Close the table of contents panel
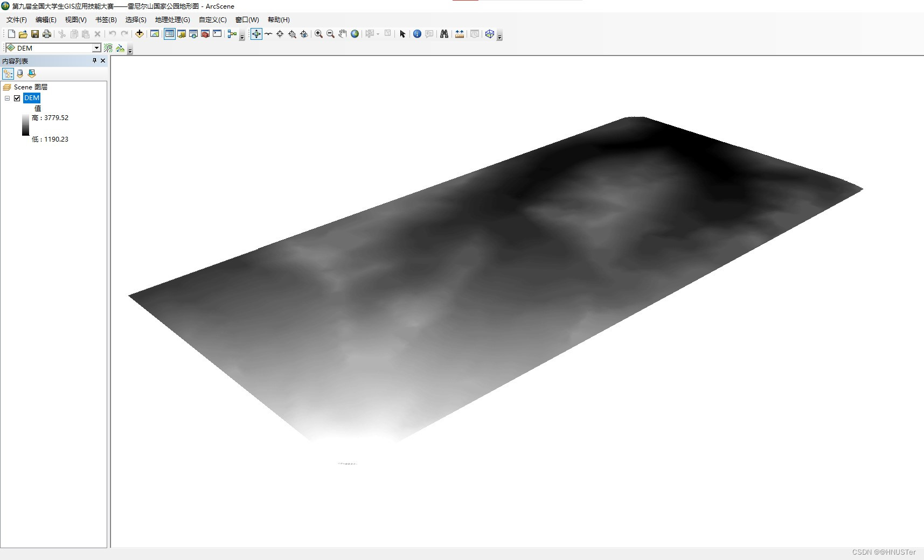The width and height of the screenshot is (924, 560). tap(103, 61)
